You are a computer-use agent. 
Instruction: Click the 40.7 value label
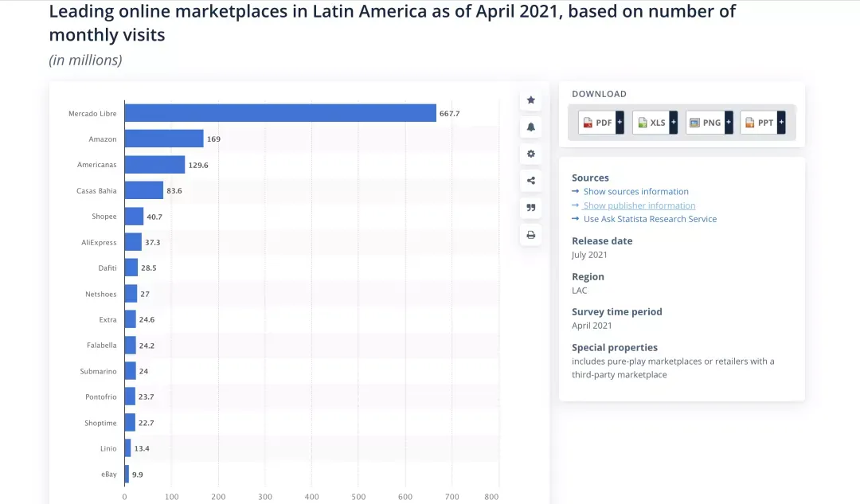pyautogui.click(x=154, y=217)
